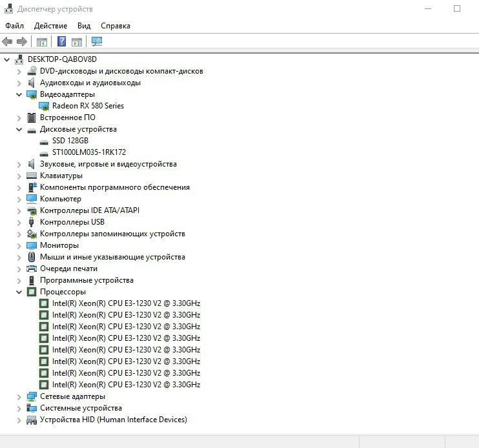Image resolution: width=479 pixels, height=448 pixels.
Task: Click the Контроллеры IDE ATA/ATAPI icon
Action: (x=32, y=210)
